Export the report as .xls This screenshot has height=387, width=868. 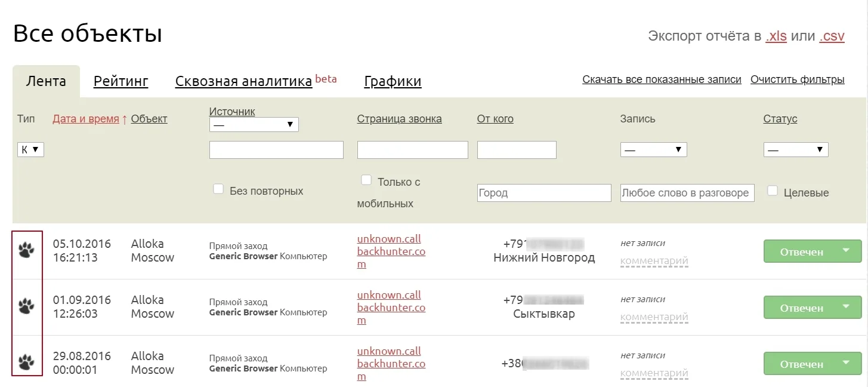pyautogui.click(x=776, y=36)
